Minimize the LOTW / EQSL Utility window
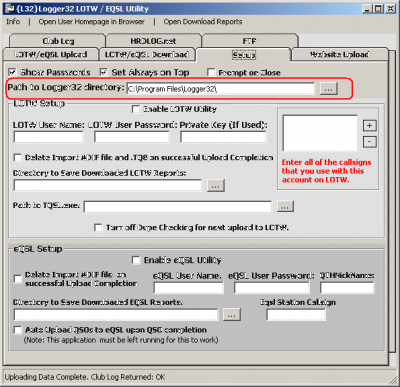Viewport: 400px width, 387px height. [x=367, y=9]
